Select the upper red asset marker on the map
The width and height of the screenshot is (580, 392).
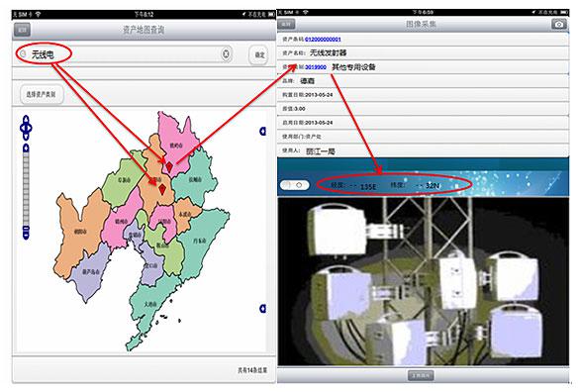169,166
